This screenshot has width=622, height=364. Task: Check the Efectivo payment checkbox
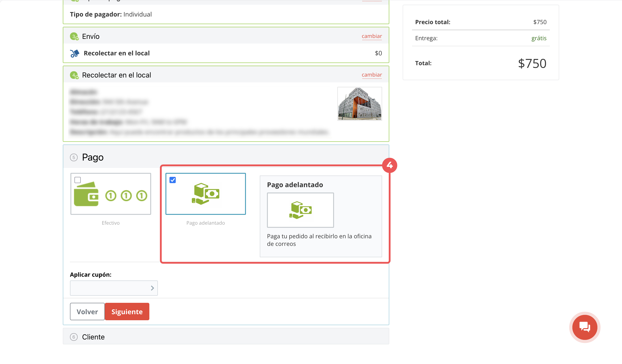click(x=78, y=180)
